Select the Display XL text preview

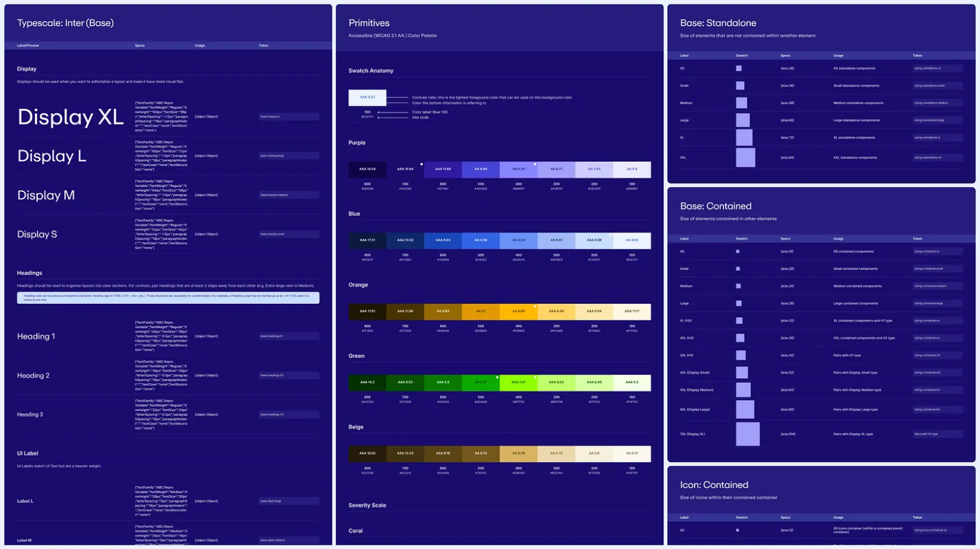70,117
